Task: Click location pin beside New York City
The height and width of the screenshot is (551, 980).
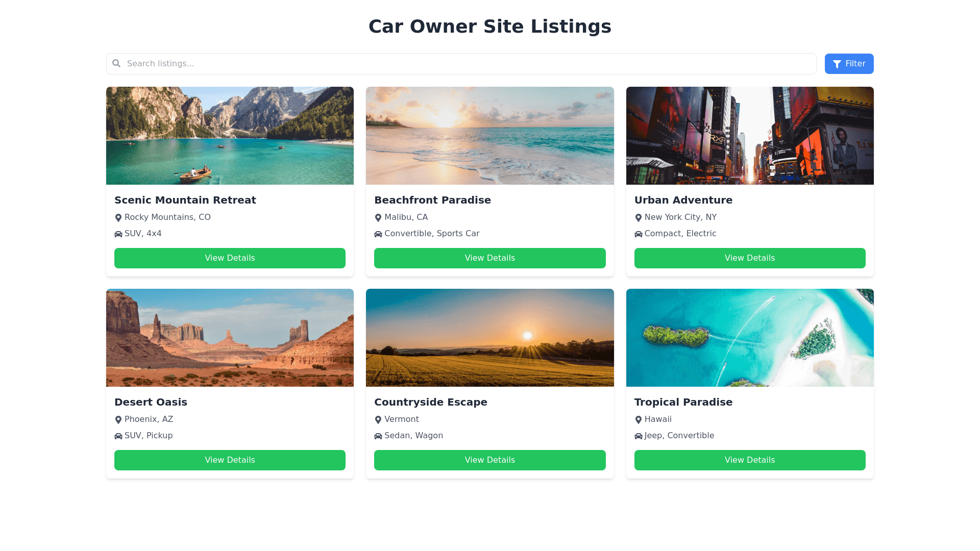Action: point(638,218)
